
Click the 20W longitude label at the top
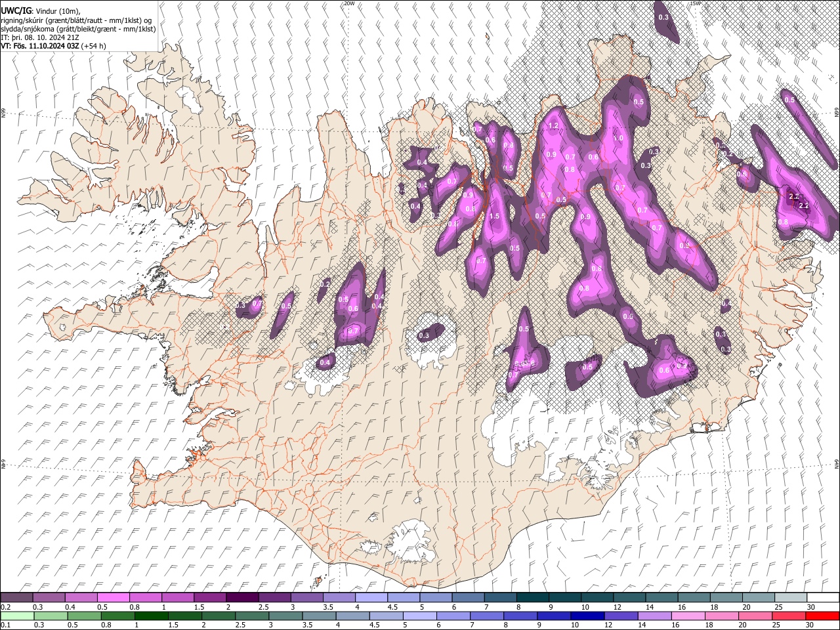(349, 3)
